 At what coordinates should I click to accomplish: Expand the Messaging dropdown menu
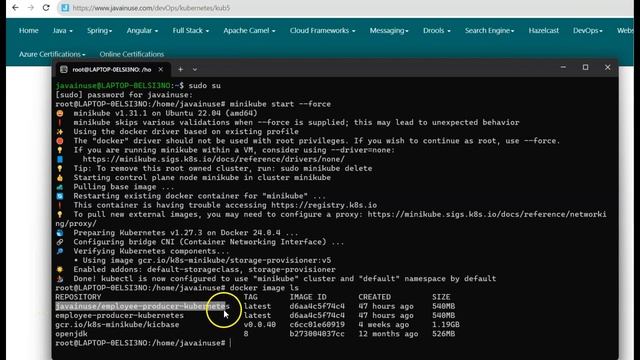(x=389, y=31)
